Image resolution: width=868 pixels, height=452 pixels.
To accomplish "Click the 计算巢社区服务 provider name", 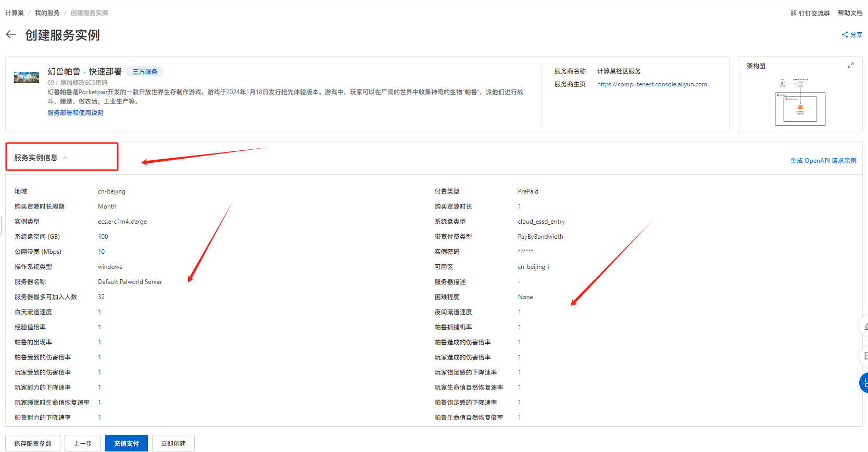I will (x=619, y=71).
